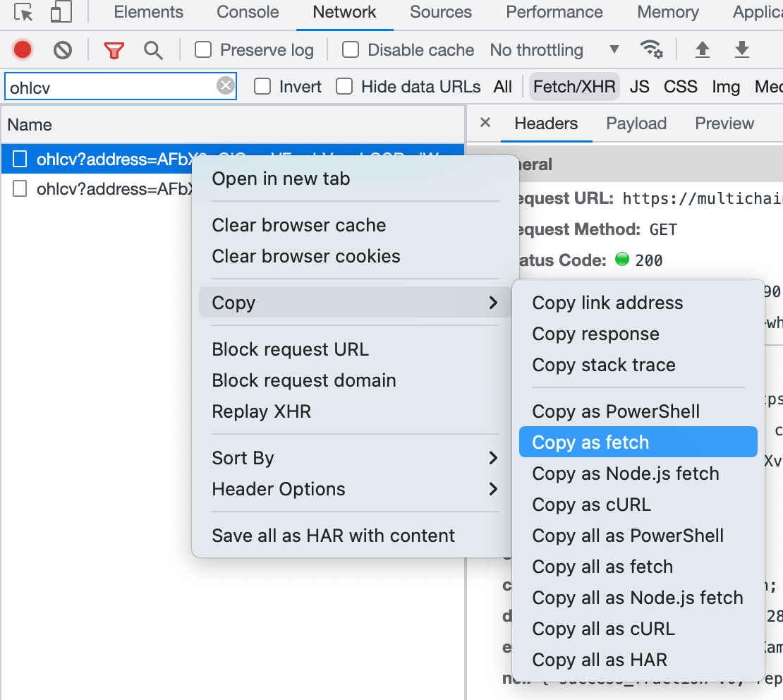
Task: Click the inspect element picker icon
Action: tap(23, 13)
